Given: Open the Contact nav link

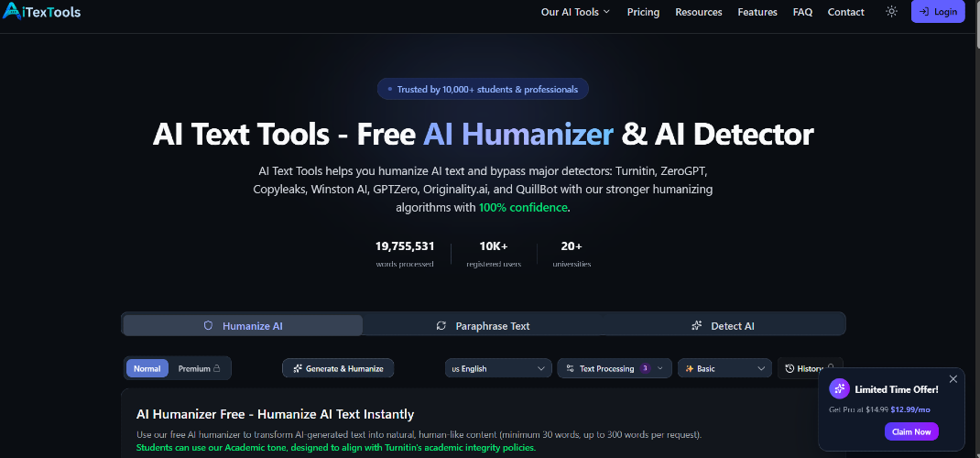Looking at the screenshot, I should click(845, 12).
